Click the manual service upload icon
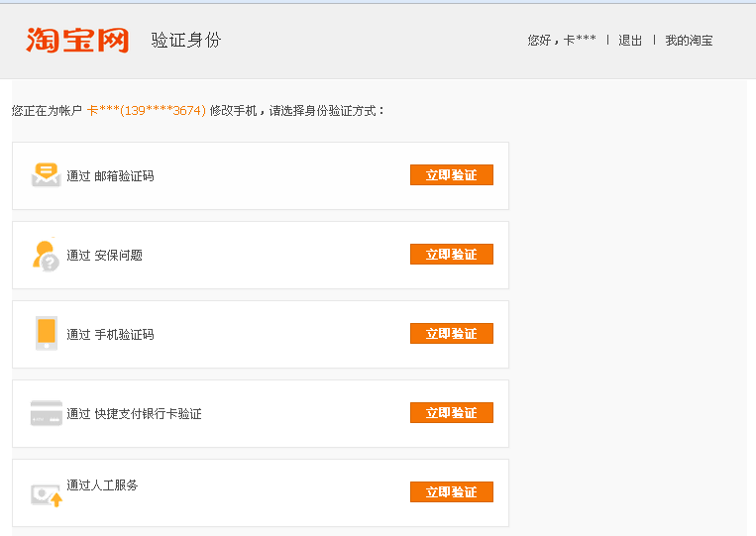This screenshot has height=536, width=756. [x=46, y=493]
